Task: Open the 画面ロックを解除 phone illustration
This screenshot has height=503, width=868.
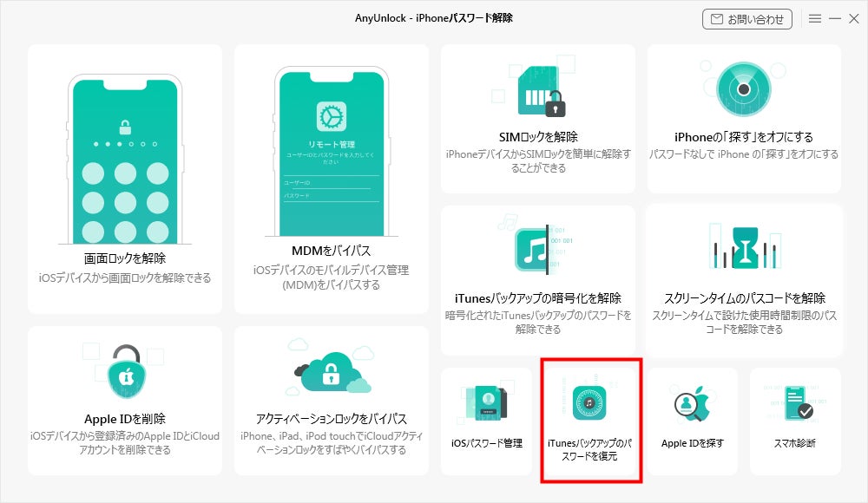Action: (x=125, y=160)
